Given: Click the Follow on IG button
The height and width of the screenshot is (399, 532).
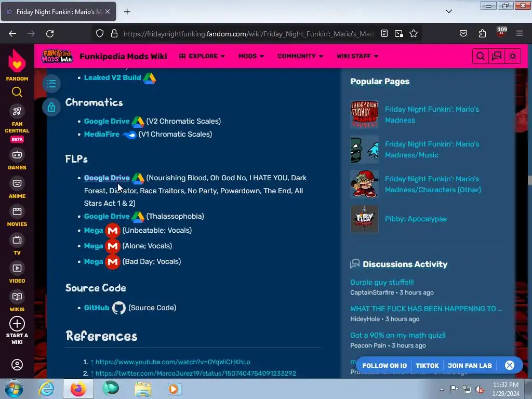Looking at the screenshot, I should 384,365.
